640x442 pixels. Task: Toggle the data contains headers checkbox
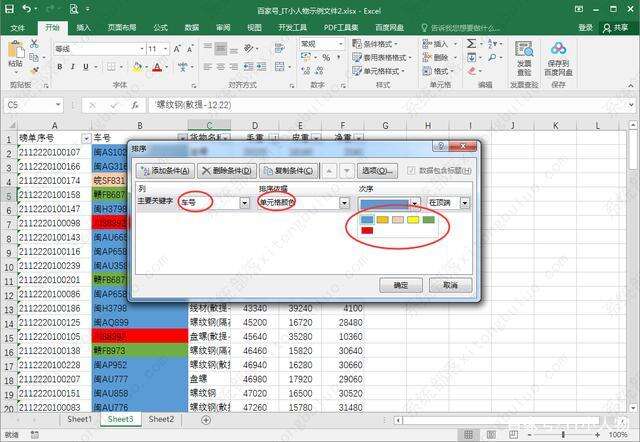(x=411, y=171)
